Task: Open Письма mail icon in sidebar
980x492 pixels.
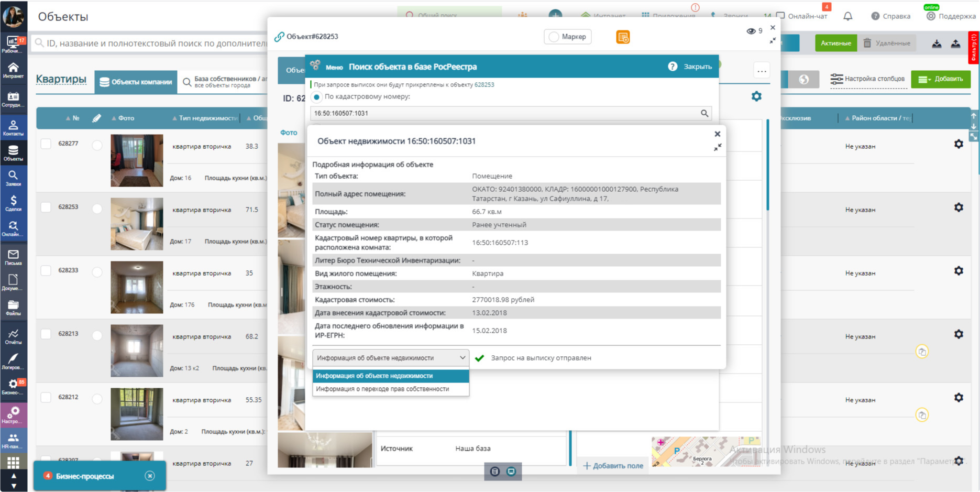Action: click(13, 257)
